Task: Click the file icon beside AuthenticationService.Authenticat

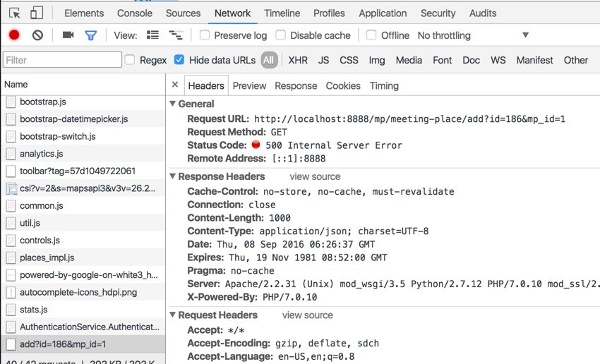Action: pyautogui.click(x=11, y=327)
